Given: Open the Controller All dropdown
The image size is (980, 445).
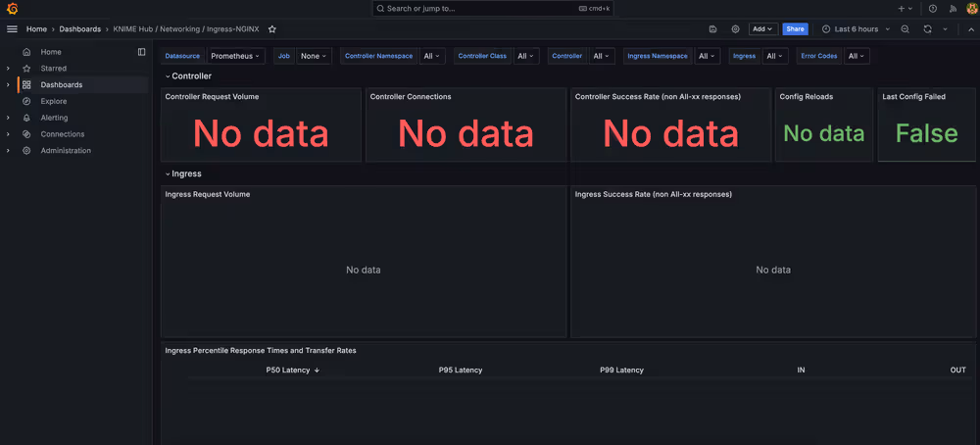Looking at the screenshot, I should tap(602, 56).
